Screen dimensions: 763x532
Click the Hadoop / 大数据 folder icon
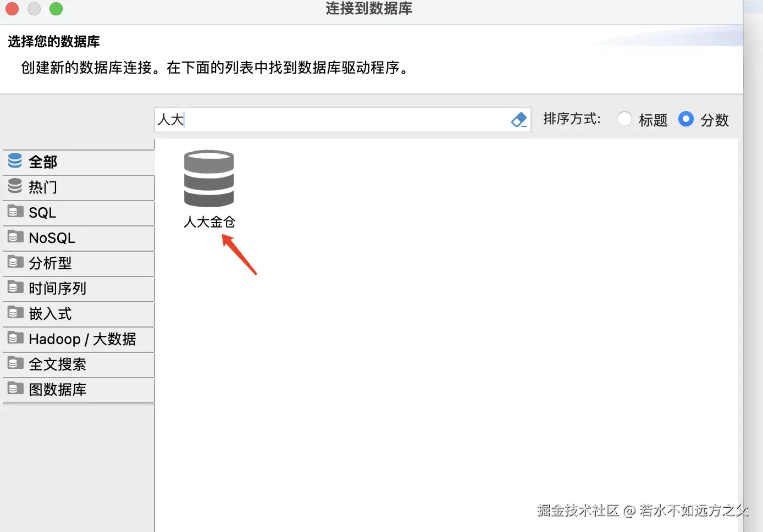point(15,337)
